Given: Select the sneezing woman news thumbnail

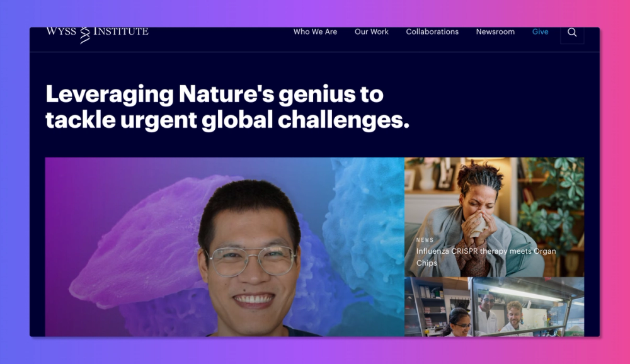Looking at the screenshot, I should click(x=494, y=217).
